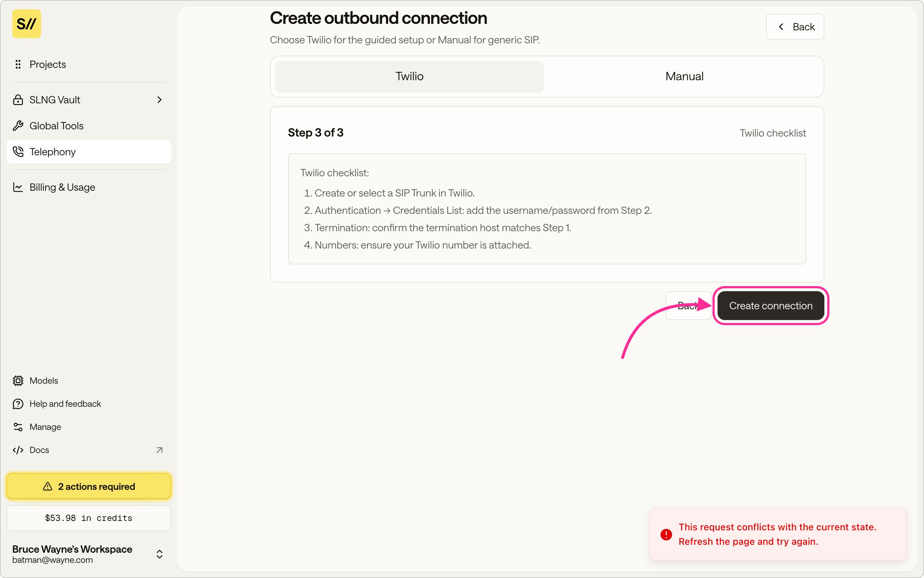Click checklist item about Termination host
Image resolution: width=924 pixels, height=578 pixels.
pos(443,228)
